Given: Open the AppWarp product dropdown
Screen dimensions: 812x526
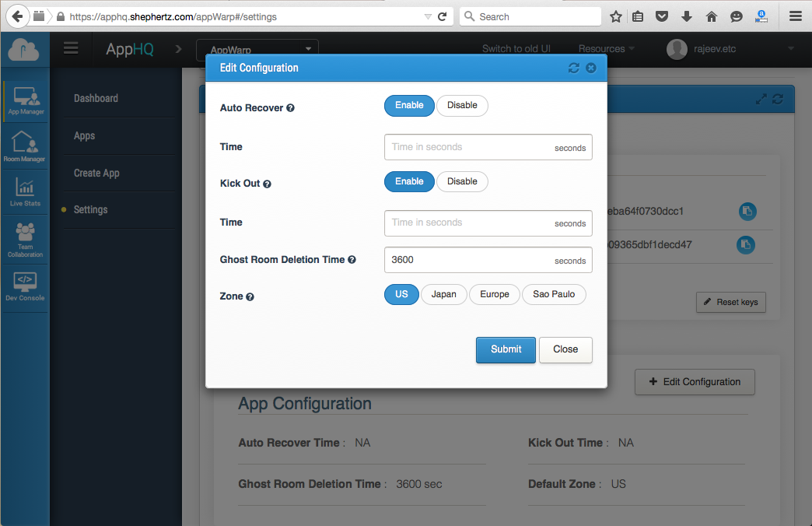Looking at the screenshot, I should pos(257,50).
